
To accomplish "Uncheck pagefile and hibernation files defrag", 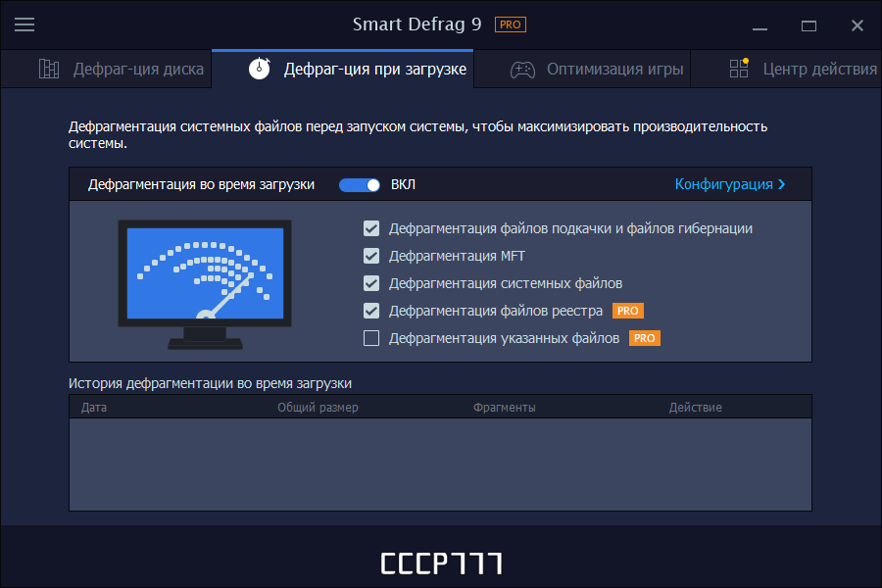I will [x=371, y=228].
